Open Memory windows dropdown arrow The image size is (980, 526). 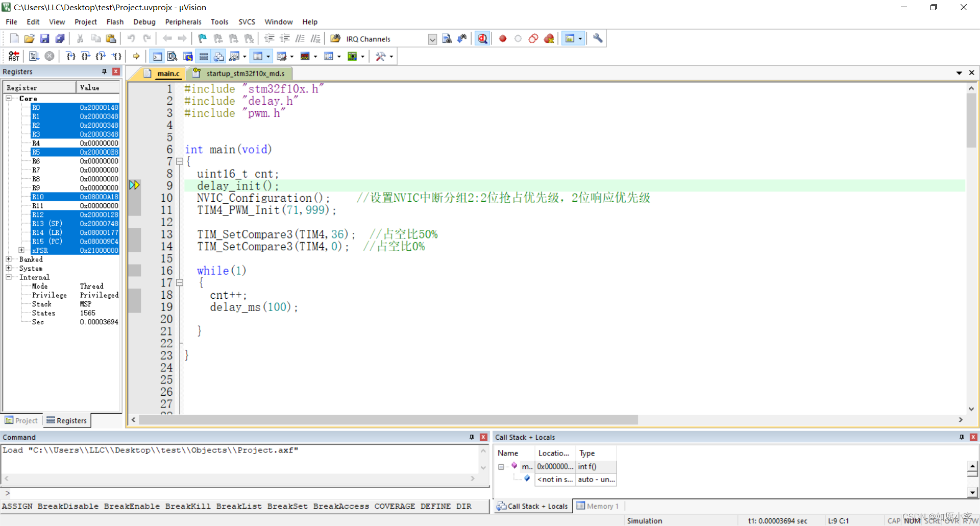coord(268,56)
